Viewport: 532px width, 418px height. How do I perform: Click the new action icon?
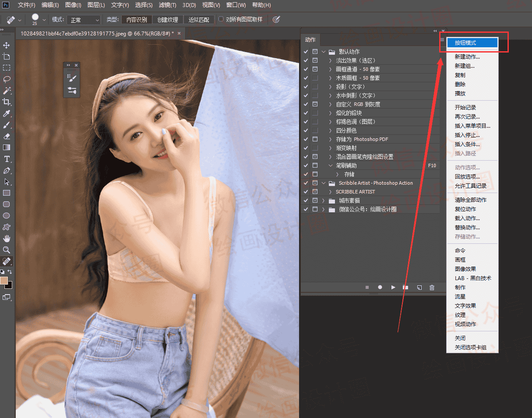click(419, 288)
